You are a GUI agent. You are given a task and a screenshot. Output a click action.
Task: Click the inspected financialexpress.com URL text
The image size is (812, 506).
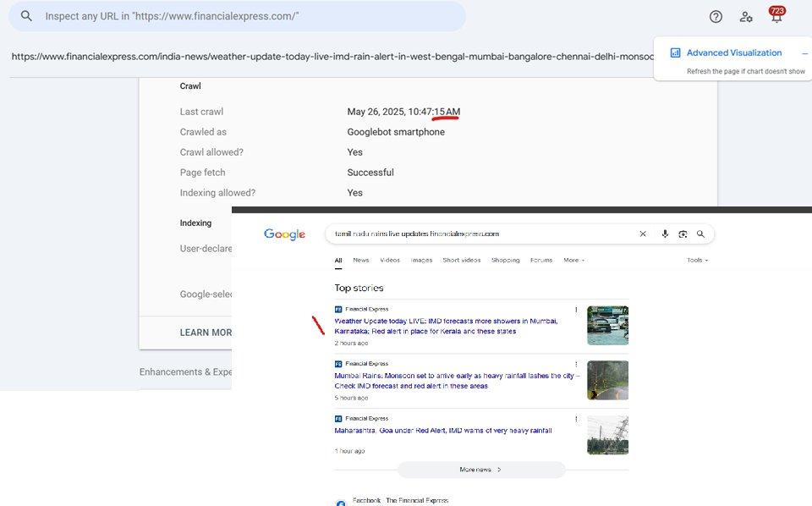click(x=332, y=57)
